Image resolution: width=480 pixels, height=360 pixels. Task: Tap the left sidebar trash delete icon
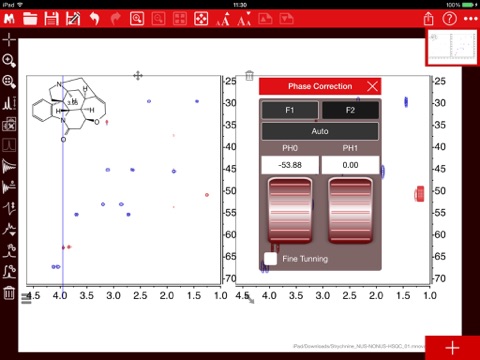[x=9, y=293]
